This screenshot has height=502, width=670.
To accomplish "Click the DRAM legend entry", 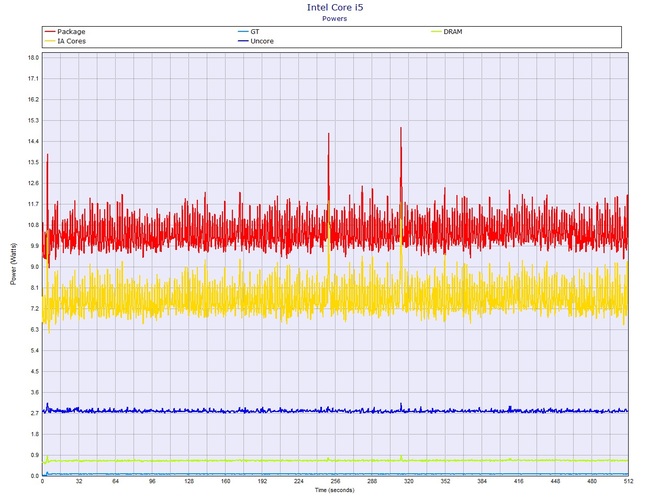I will pos(447,32).
